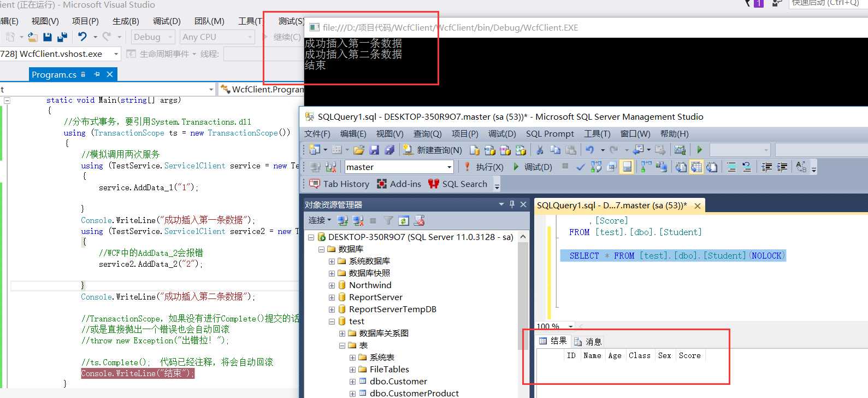Click Object Explorer scrollbar up arrow
This screenshot has width=868, height=398.
click(x=523, y=237)
